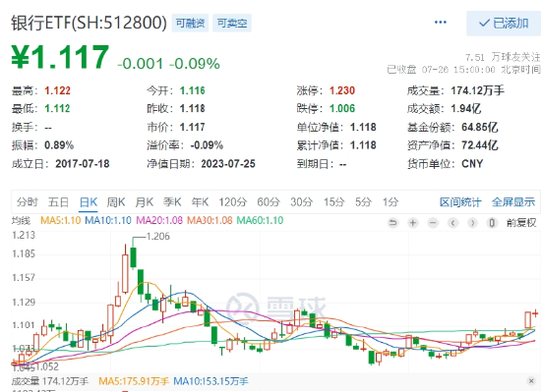This screenshot has width=541, height=392.
Task: Open the three-dots more options menu
Action: pyautogui.click(x=441, y=23)
